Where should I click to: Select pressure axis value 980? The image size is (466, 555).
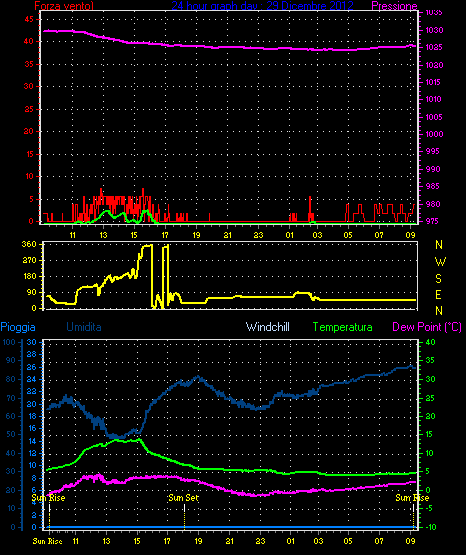(432, 204)
